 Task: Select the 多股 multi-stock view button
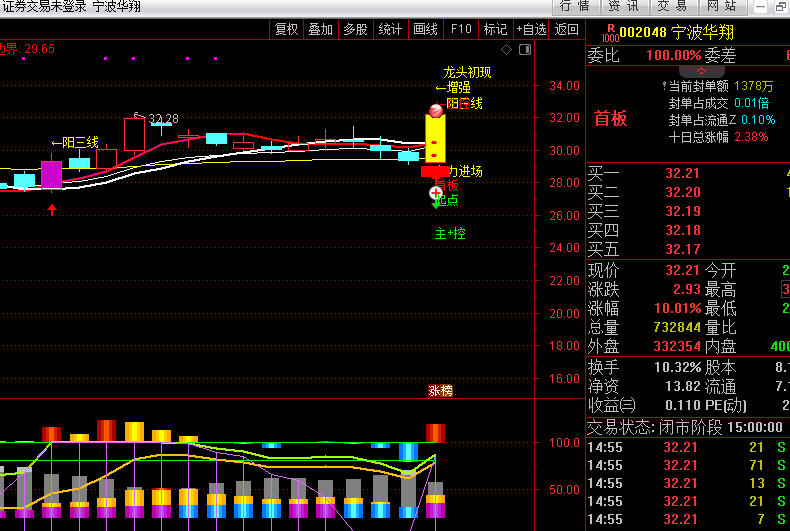(x=355, y=29)
